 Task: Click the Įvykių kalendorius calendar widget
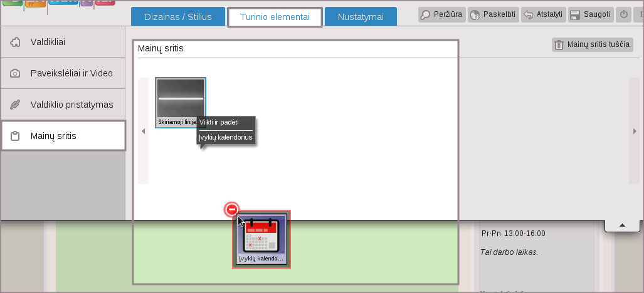click(261, 239)
